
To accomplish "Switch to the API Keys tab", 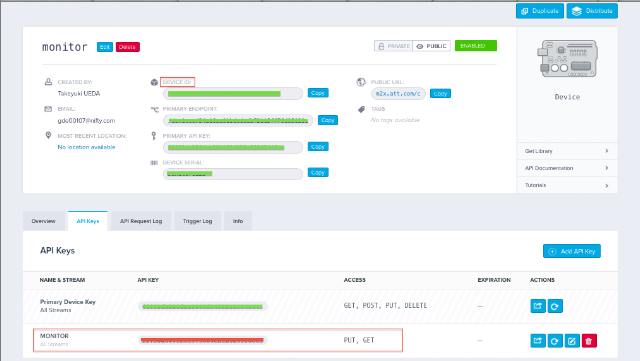I will pos(88,221).
